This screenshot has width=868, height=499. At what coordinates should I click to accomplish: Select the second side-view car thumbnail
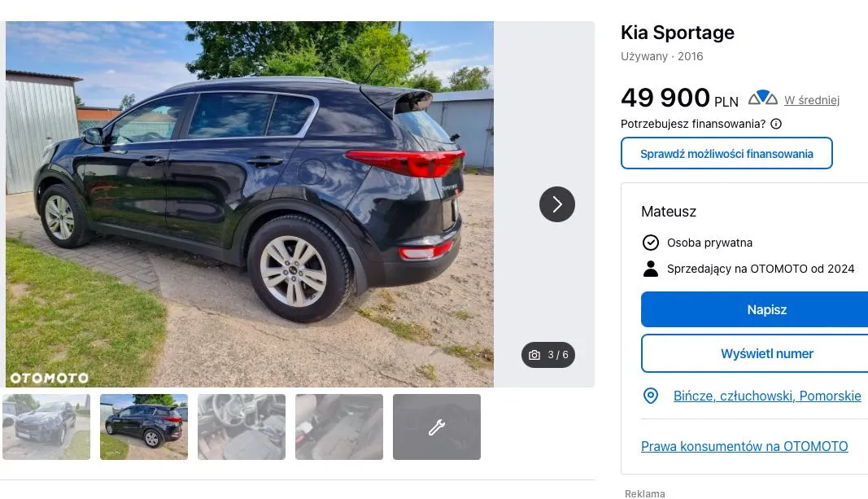[x=144, y=427]
